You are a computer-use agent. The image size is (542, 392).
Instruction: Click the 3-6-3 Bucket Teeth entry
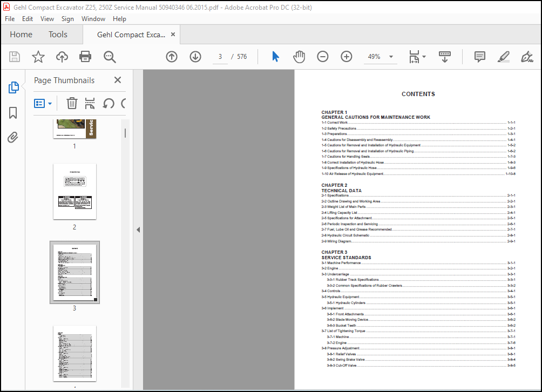[x=421, y=325]
